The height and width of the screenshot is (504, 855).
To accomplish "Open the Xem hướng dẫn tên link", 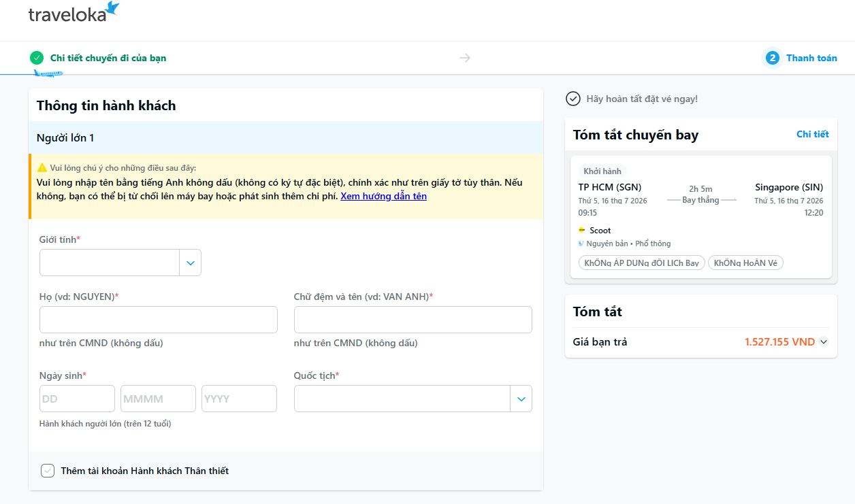I will 384,196.
